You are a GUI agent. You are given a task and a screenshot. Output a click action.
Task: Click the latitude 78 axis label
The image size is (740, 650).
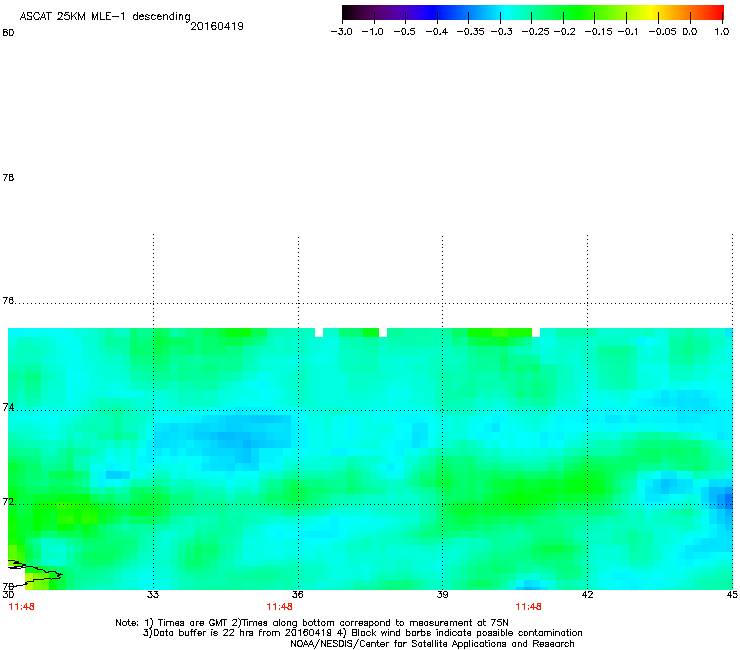(8, 177)
